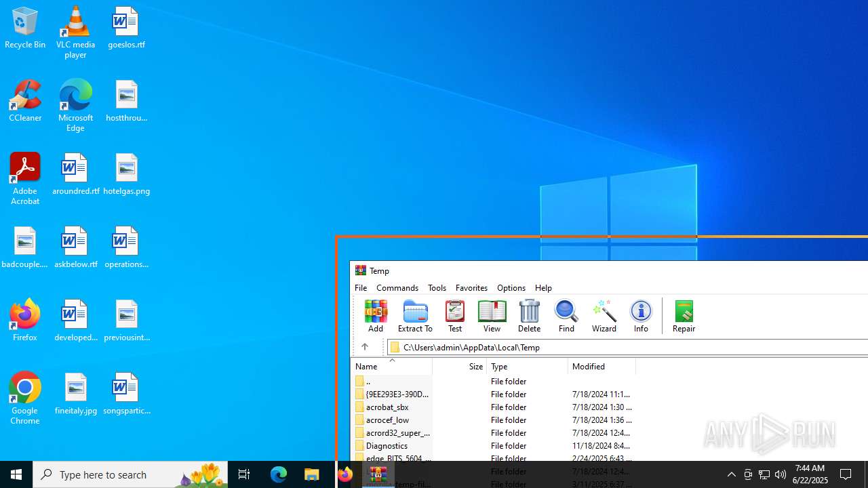The image size is (868, 488).
Task: Select the badcouple... desktop file
Action: (x=25, y=247)
